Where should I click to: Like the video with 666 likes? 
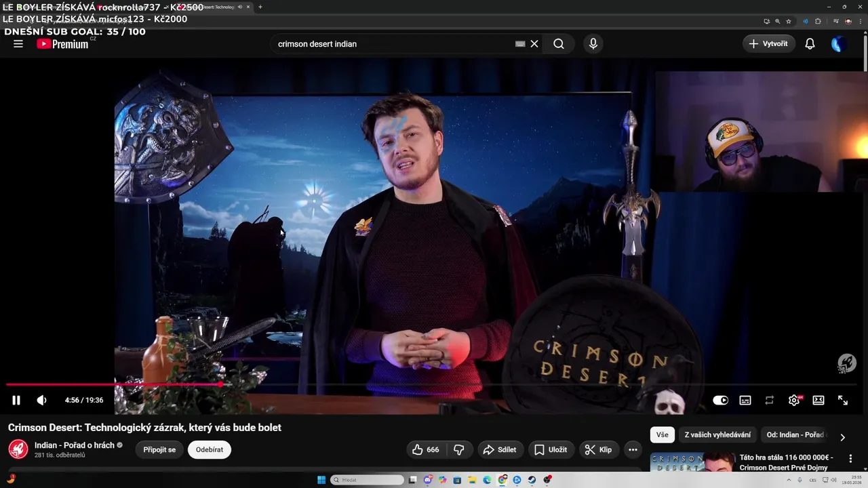pyautogui.click(x=426, y=449)
